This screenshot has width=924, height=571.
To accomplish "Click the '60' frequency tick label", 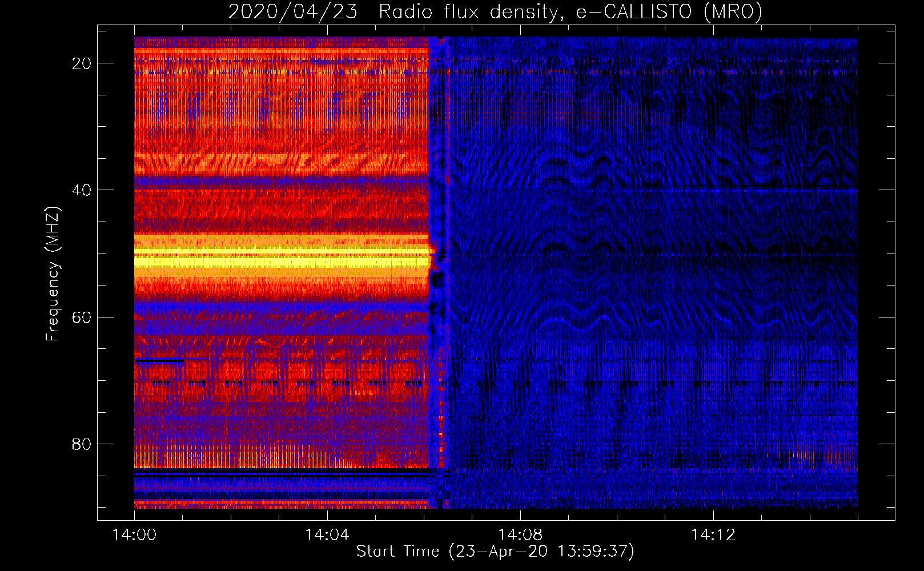I will tap(82, 317).
